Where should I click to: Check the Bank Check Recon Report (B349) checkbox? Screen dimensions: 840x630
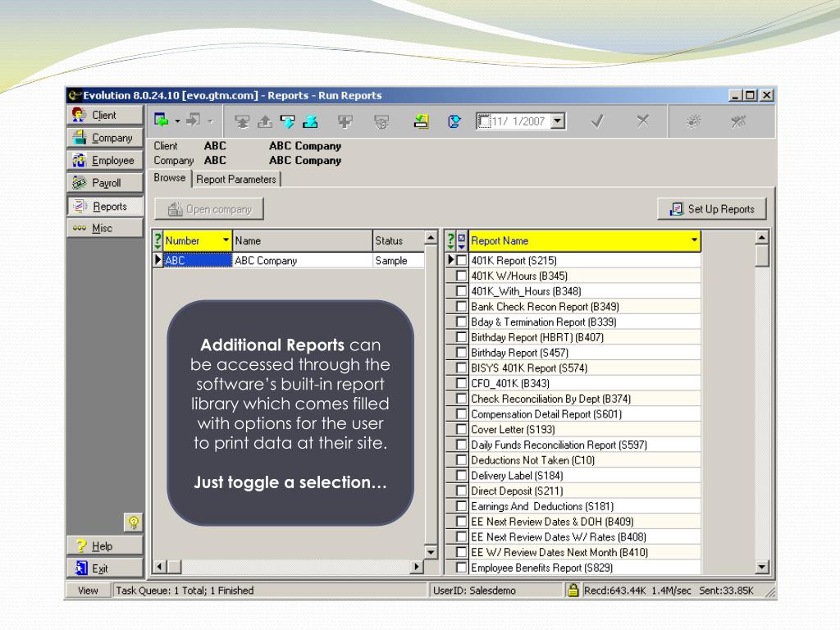click(x=461, y=307)
